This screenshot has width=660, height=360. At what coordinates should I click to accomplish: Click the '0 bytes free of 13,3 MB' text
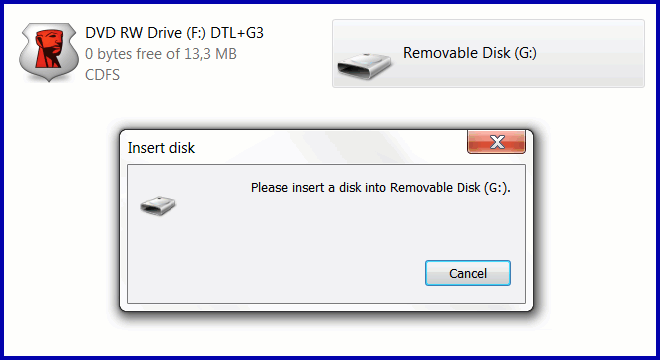click(161, 54)
